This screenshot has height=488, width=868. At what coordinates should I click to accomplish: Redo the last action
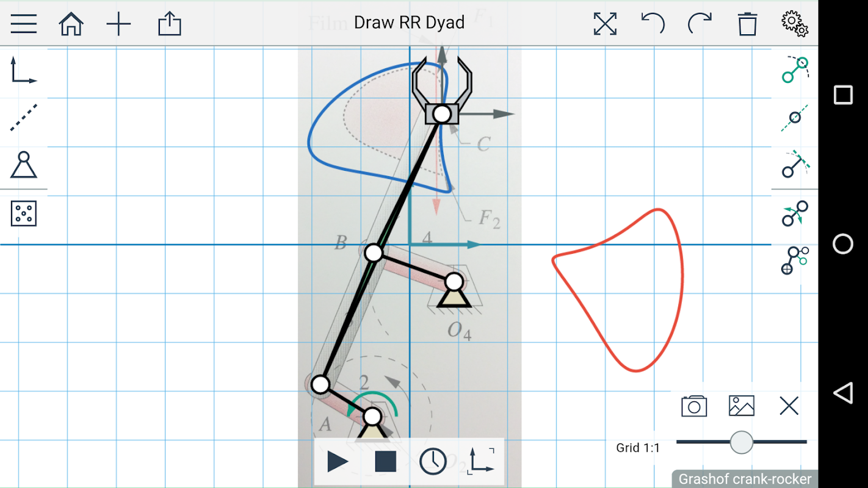[x=700, y=24]
